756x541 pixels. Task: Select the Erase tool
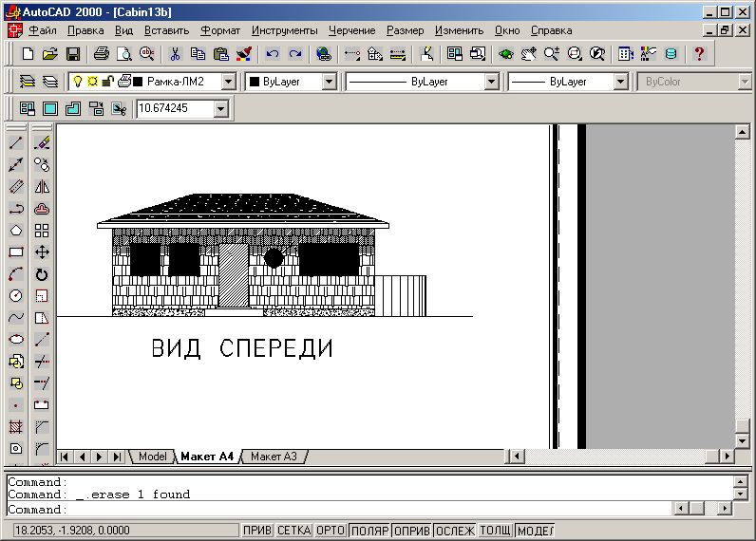[x=42, y=142]
